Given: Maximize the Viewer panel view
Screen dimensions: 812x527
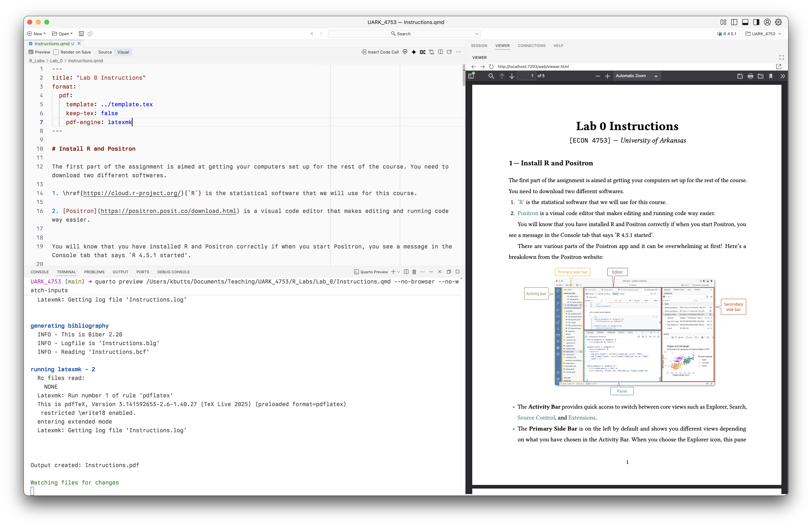Looking at the screenshot, I should pyautogui.click(x=782, y=57).
